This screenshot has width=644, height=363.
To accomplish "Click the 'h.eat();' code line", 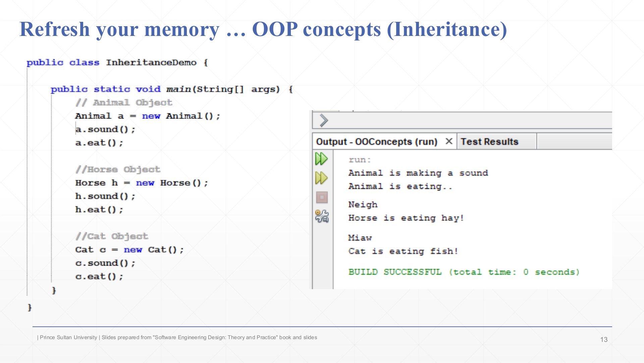I will tap(99, 210).
